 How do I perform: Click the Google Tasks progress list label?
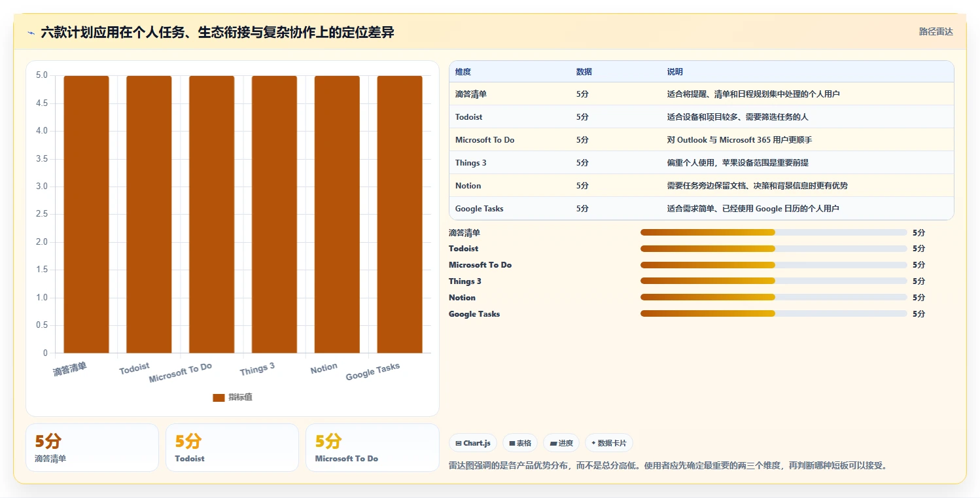point(474,314)
